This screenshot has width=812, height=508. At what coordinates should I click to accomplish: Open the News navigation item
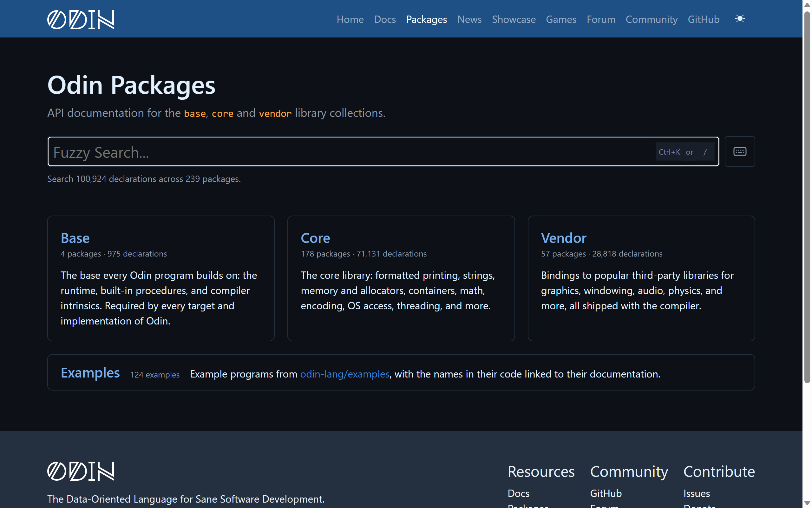click(x=469, y=19)
